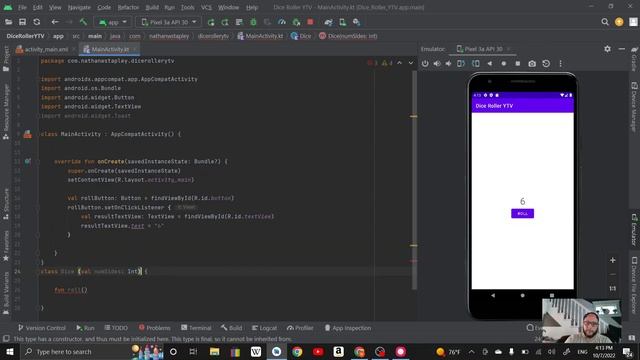Navigate back with the left arrow icon
Screen dimensions: 640x360
55,22
